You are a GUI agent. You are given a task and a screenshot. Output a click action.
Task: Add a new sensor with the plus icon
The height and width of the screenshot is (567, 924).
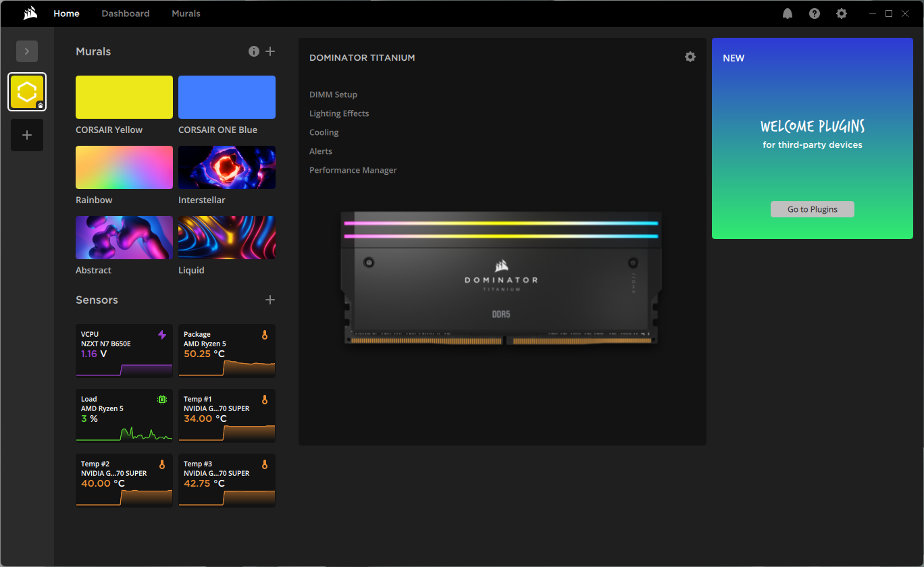coord(270,300)
